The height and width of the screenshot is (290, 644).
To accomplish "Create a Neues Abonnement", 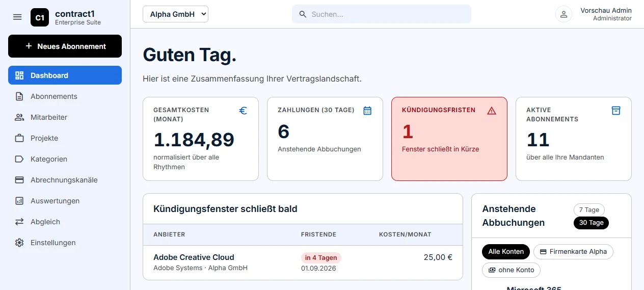I will pos(65,46).
